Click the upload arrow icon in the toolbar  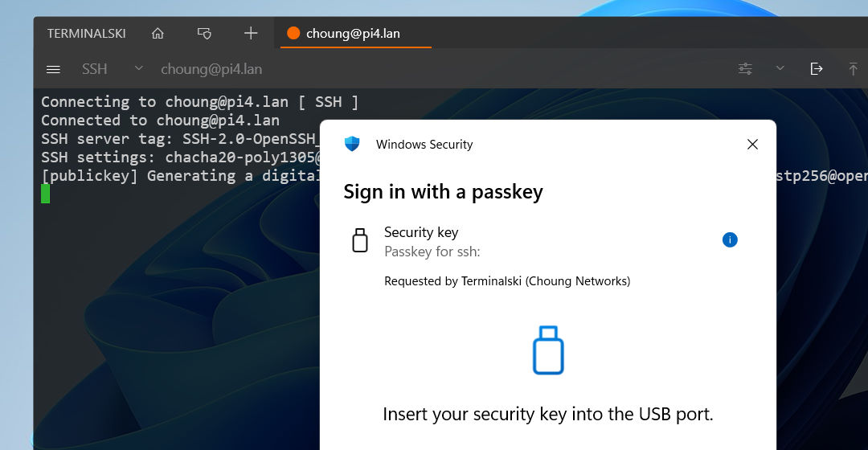(853, 69)
